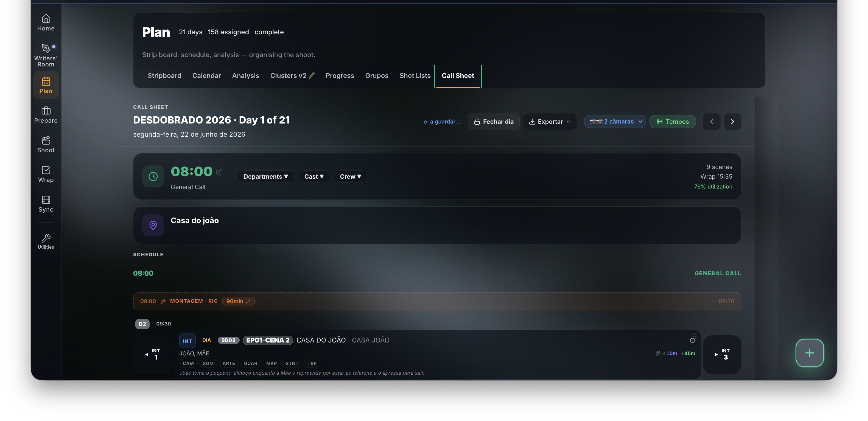
Task: Open the 2 câmaras dropdown
Action: tap(615, 122)
